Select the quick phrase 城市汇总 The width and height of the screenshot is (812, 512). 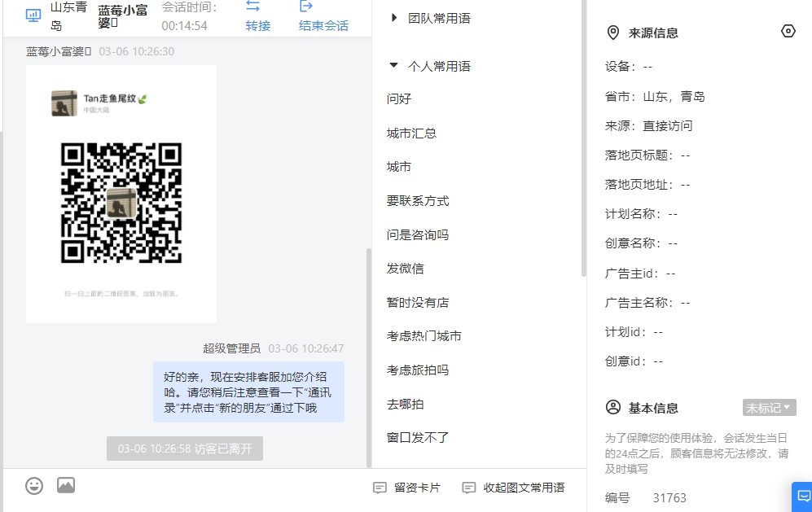pos(411,133)
